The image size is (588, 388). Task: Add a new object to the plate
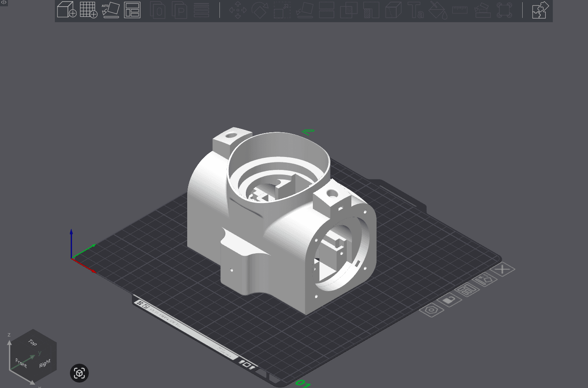[x=66, y=10]
